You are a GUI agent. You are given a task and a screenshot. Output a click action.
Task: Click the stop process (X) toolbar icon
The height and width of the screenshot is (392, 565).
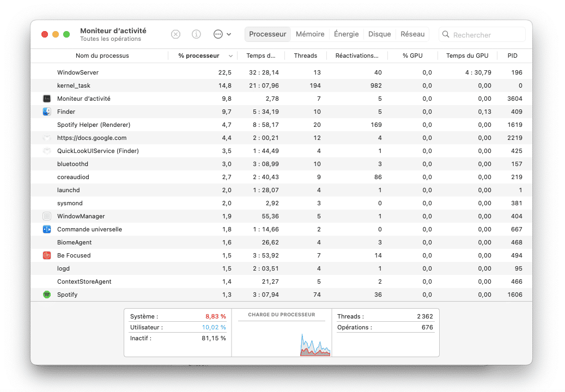pyautogui.click(x=175, y=34)
